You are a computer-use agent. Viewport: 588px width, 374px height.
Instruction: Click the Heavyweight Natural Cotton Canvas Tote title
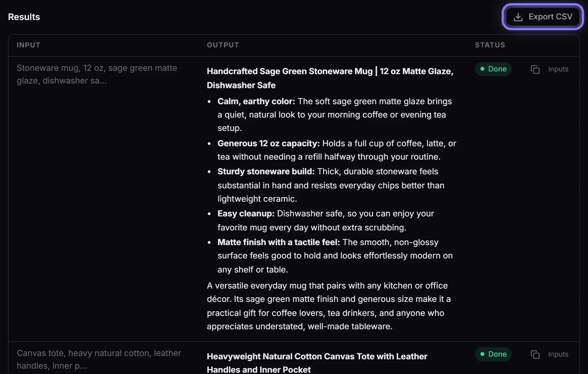click(317, 363)
